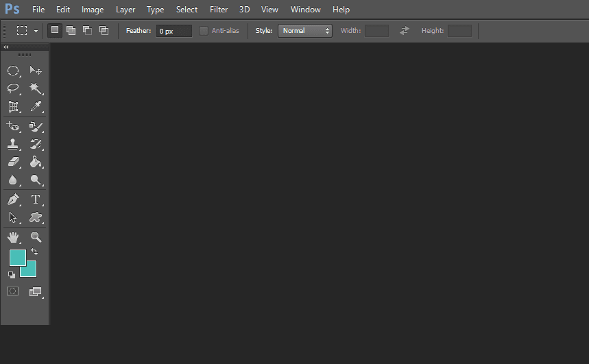The image size is (589, 364).
Task: Activate the Pen tool
Action: point(13,199)
